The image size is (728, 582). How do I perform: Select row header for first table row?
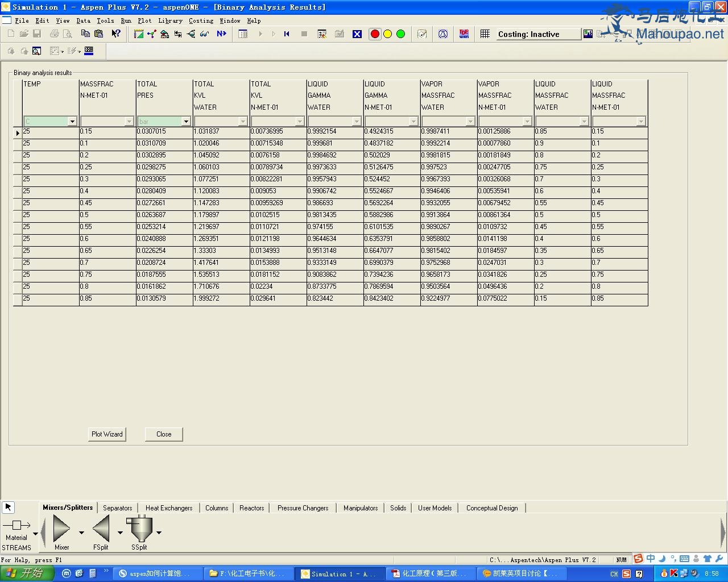click(18, 132)
